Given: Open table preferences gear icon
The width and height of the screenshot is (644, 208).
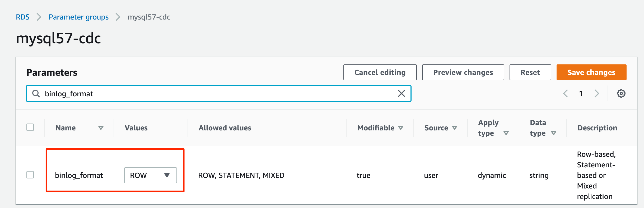Looking at the screenshot, I should 621,93.
